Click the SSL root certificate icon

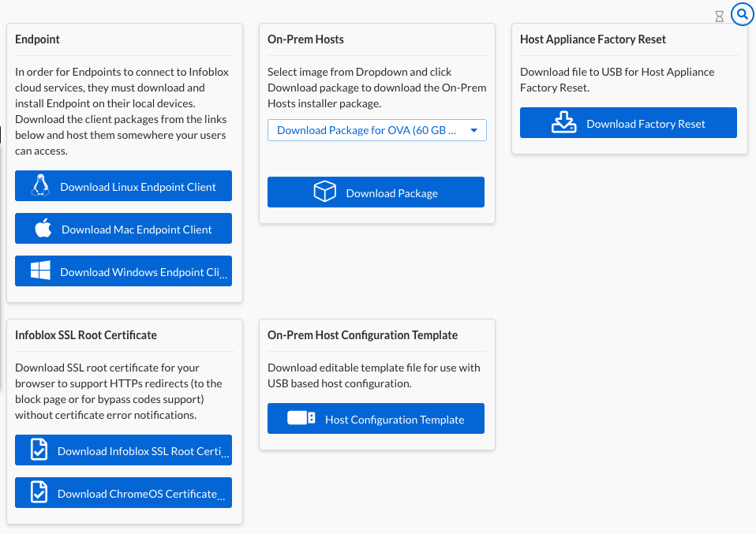39,450
